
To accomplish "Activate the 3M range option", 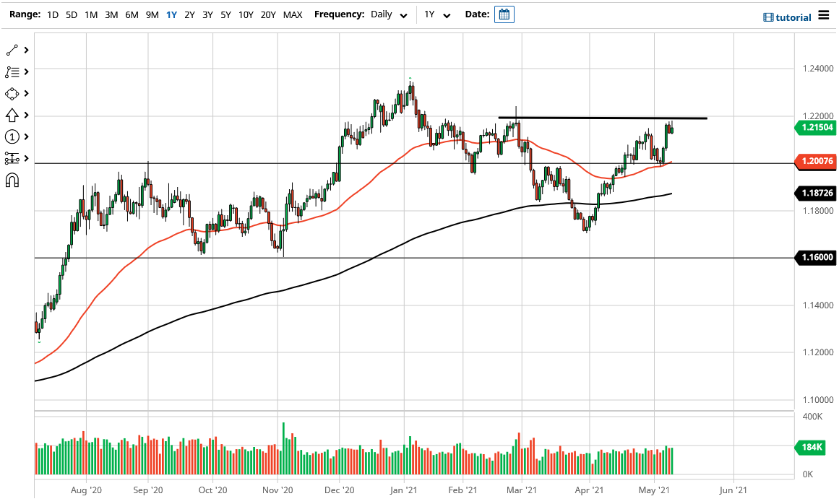I will (111, 14).
